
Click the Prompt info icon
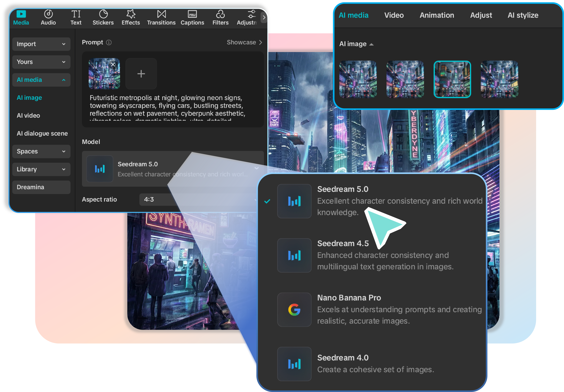coord(109,43)
